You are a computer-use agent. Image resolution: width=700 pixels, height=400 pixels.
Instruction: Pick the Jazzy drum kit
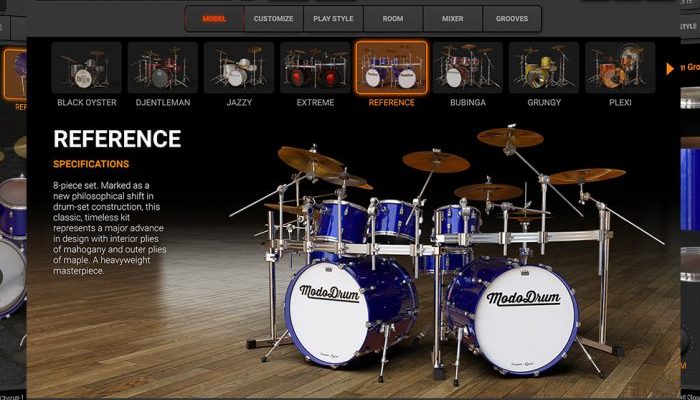click(x=239, y=68)
